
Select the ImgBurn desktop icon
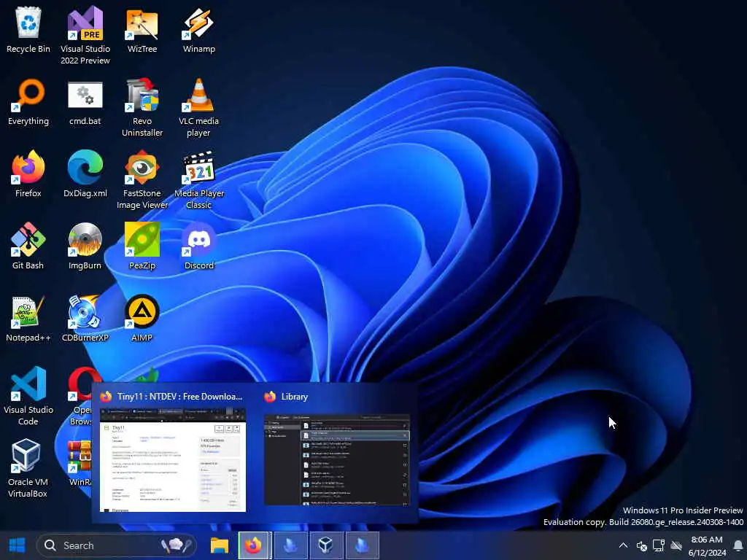85,246
